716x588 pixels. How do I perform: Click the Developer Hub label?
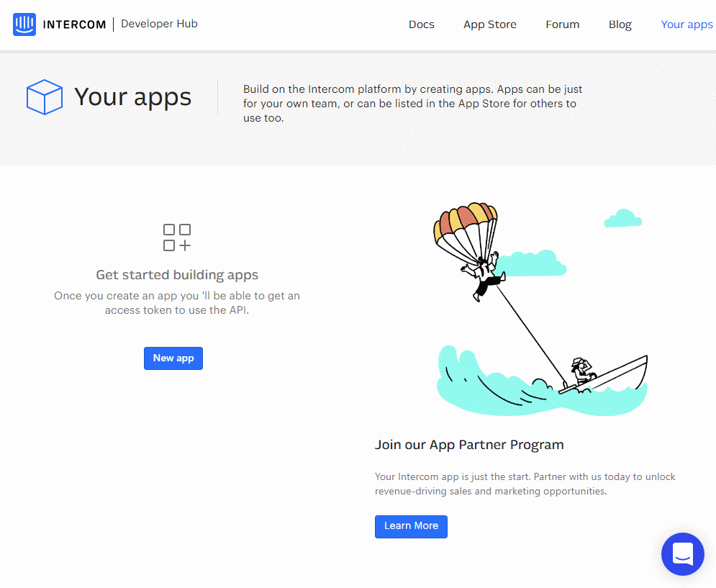(x=159, y=24)
